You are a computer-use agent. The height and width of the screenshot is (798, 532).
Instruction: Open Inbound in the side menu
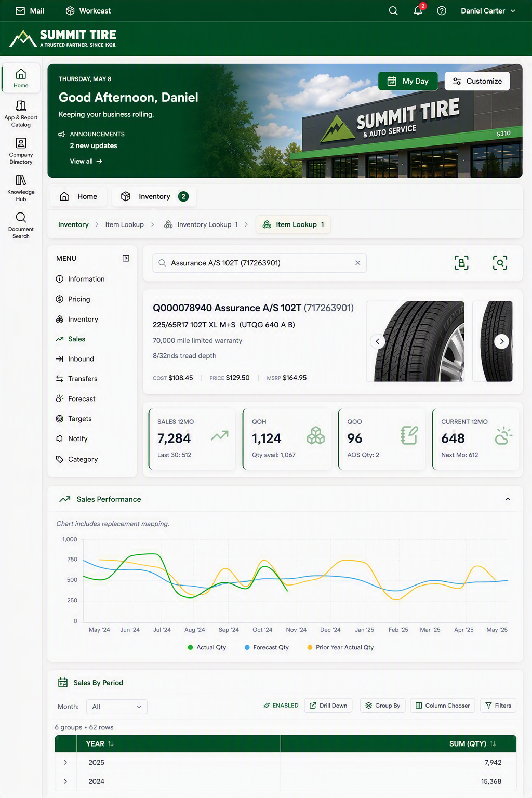point(75,359)
